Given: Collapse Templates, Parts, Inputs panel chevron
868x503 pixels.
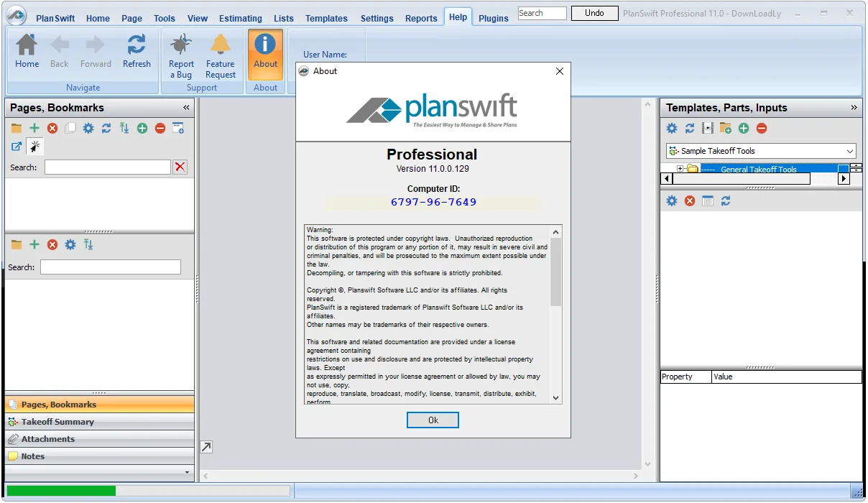Looking at the screenshot, I should pyautogui.click(x=854, y=107).
